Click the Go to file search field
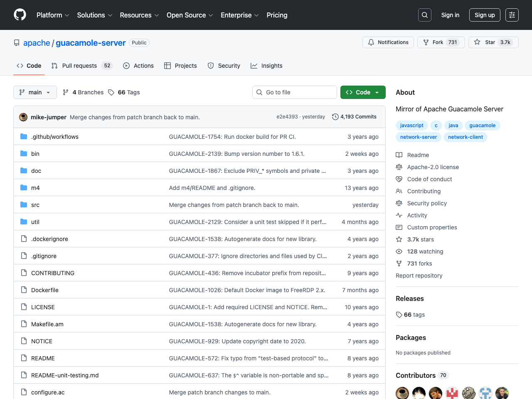This screenshot has width=532, height=399. coord(294,92)
